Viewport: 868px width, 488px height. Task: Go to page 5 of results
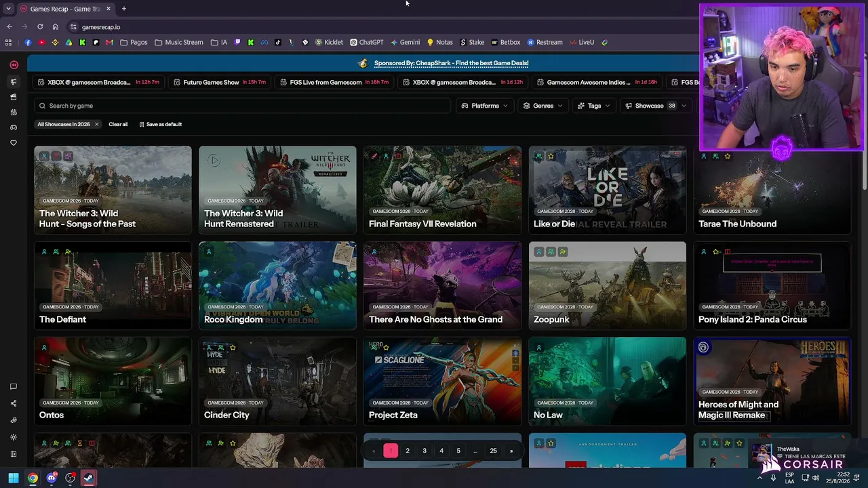[458, 451]
